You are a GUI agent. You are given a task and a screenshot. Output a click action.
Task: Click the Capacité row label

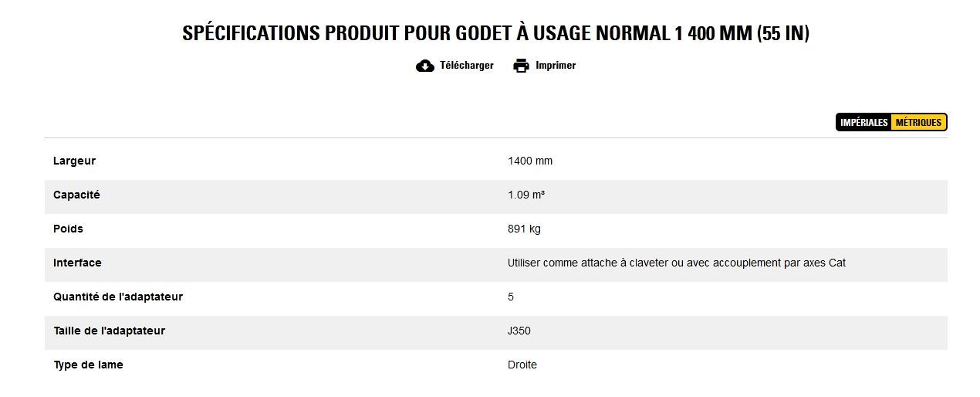[x=76, y=195]
